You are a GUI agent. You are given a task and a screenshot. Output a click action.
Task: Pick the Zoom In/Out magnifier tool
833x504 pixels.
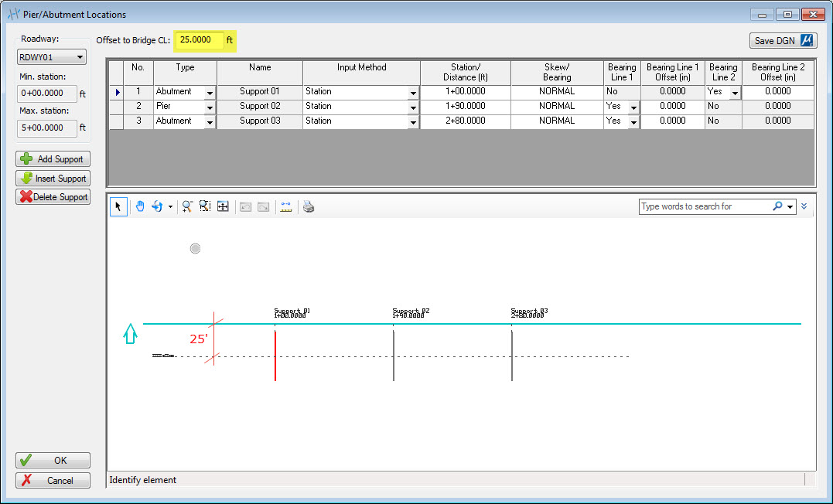coord(187,206)
